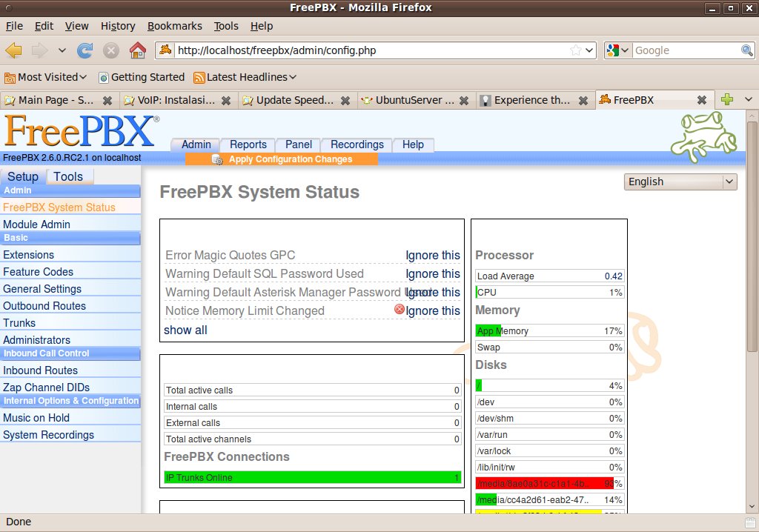Image resolution: width=759 pixels, height=532 pixels.
Task: Close the Experience th... tab
Action: [x=583, y=100]
